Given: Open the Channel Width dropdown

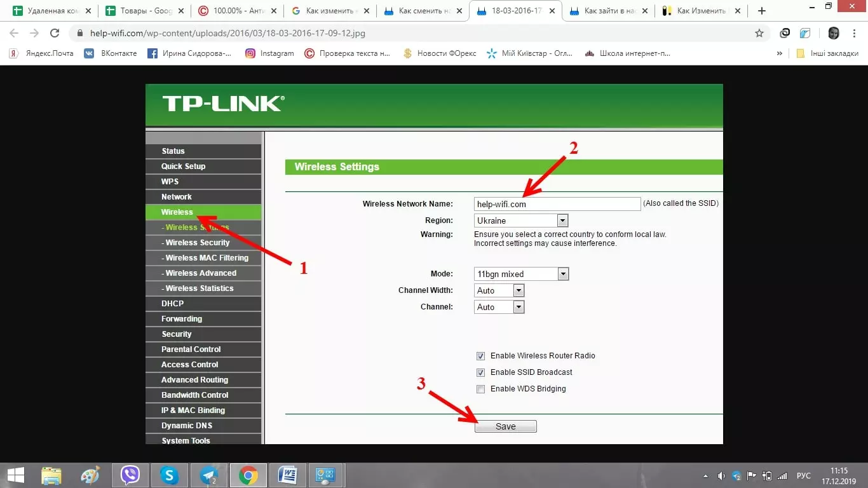Looking at the screenshot, I should click(519, 290).
